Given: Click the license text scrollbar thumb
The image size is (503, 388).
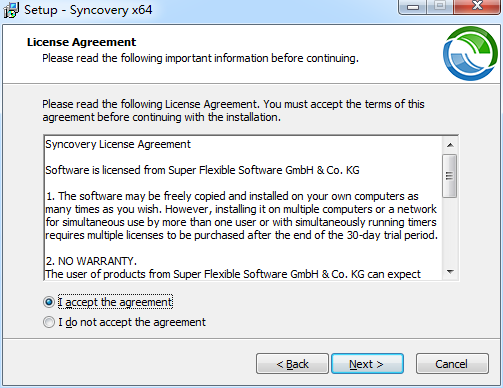Looking at the screenshot, I should pos(450,176).
